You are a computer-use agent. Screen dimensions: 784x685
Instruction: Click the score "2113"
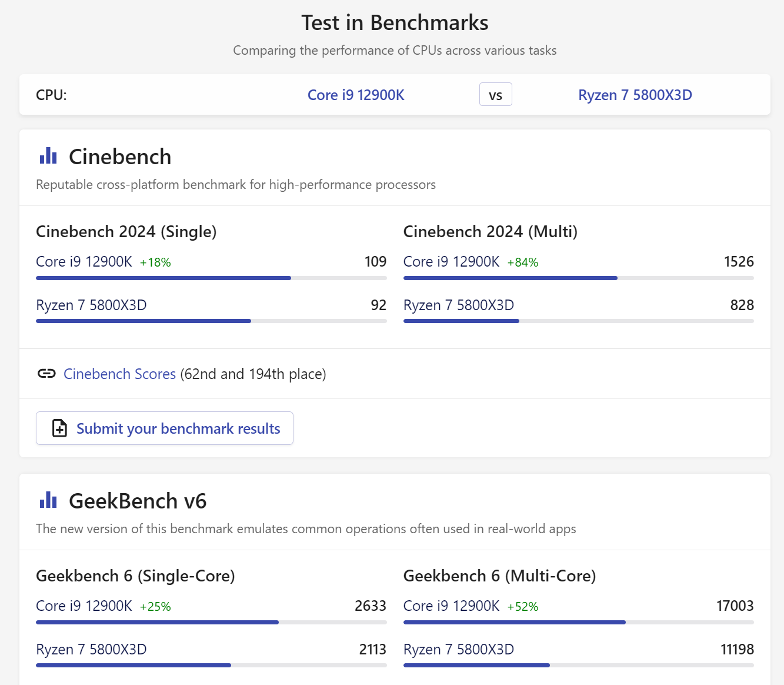[373, 649]
